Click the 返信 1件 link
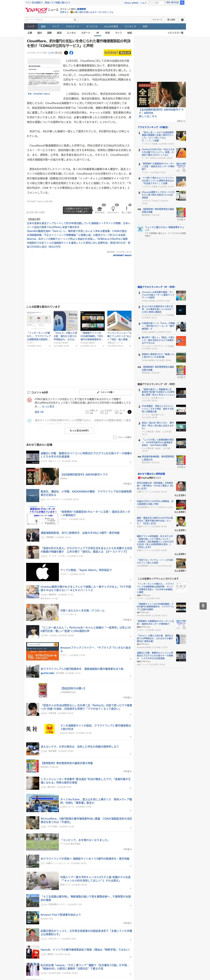210x980 pixels. [x=39, y=412]
